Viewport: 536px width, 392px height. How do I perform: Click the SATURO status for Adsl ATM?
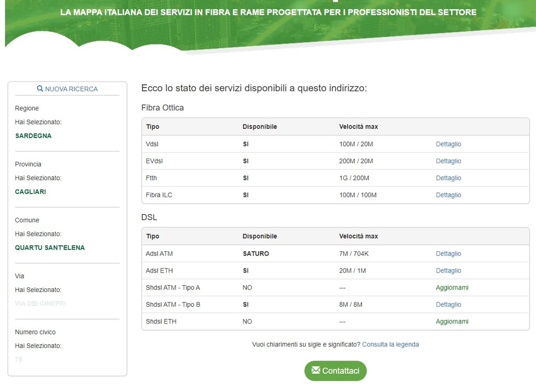(255, 254)
